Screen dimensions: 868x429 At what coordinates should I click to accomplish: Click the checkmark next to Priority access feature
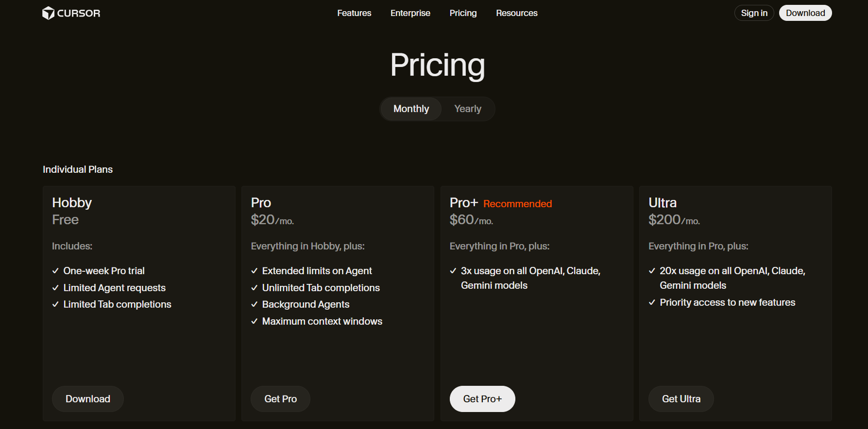click(x=651, y=302)
